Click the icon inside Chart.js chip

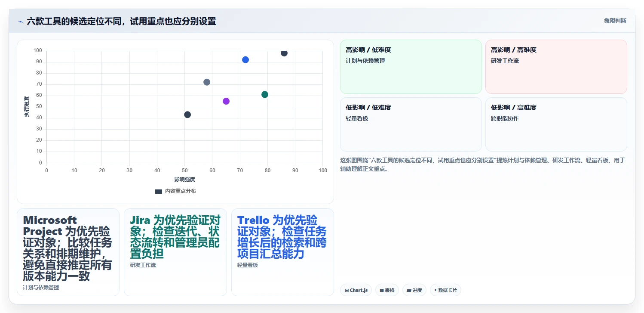tap(347, 291)
